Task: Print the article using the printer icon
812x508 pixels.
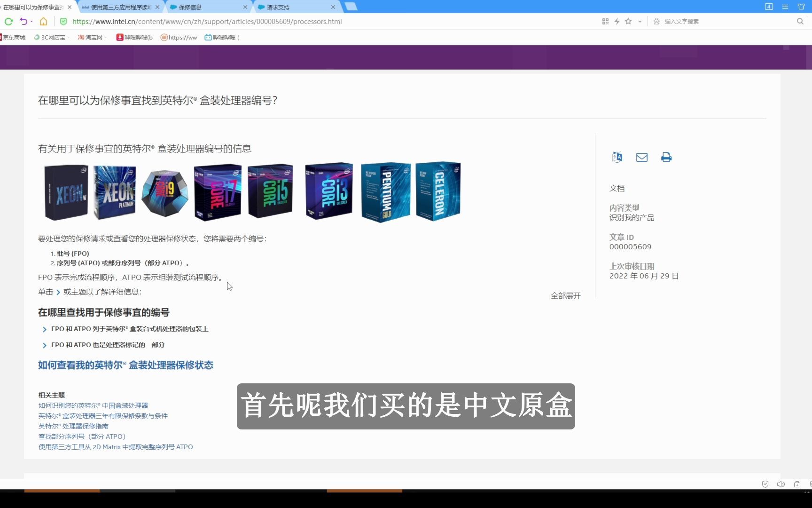Action: 666,157
